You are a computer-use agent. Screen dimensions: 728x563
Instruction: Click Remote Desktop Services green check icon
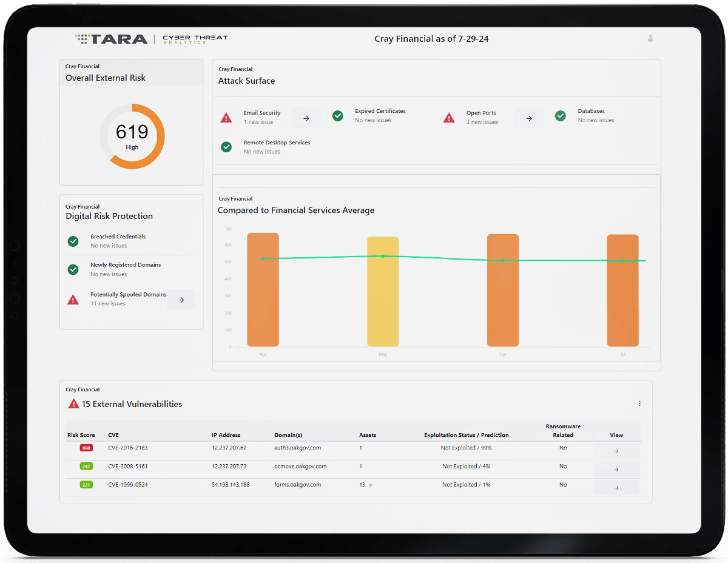226,147
